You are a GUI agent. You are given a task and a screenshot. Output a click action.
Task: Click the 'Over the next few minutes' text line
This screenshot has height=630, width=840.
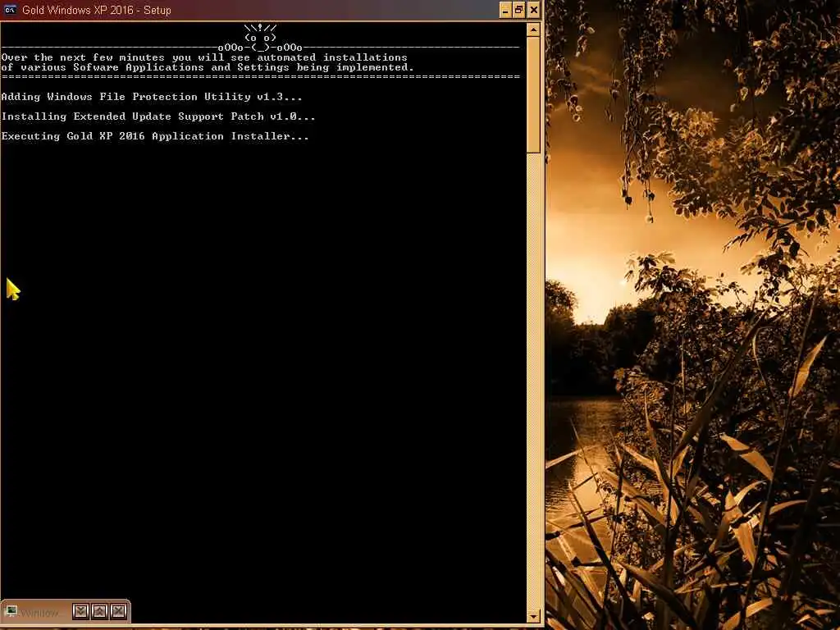204,57
